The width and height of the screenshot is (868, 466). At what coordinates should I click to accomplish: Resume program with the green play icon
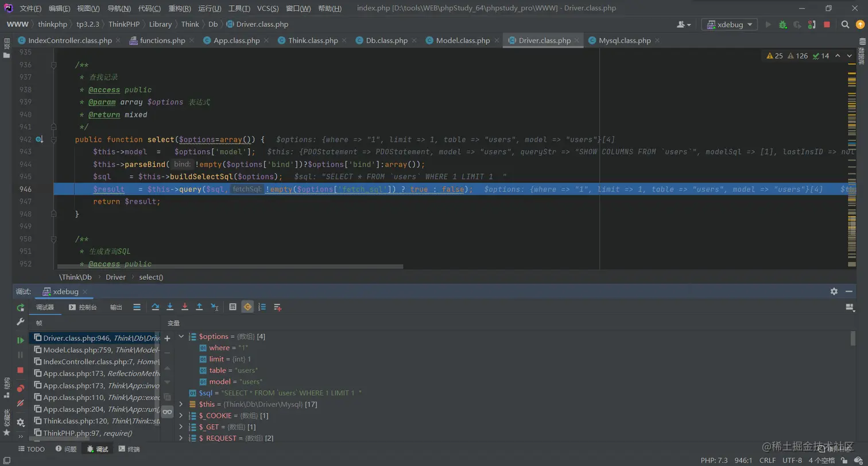click(21, 340)
